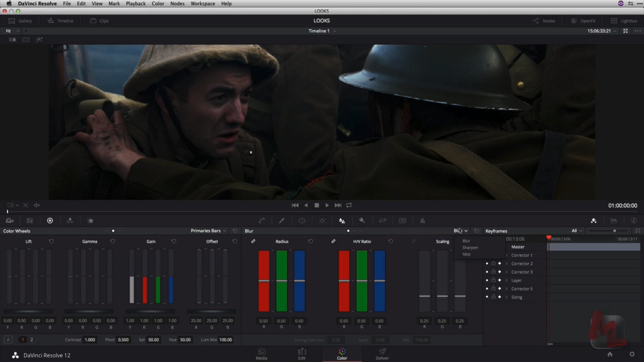Go to project manager home icon
Viewport: 644px width, 362px height.
click(x=610, y=354)
